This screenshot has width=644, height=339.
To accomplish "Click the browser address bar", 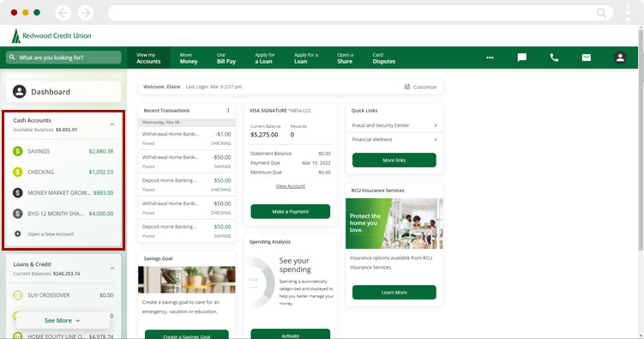I will 360,13.
